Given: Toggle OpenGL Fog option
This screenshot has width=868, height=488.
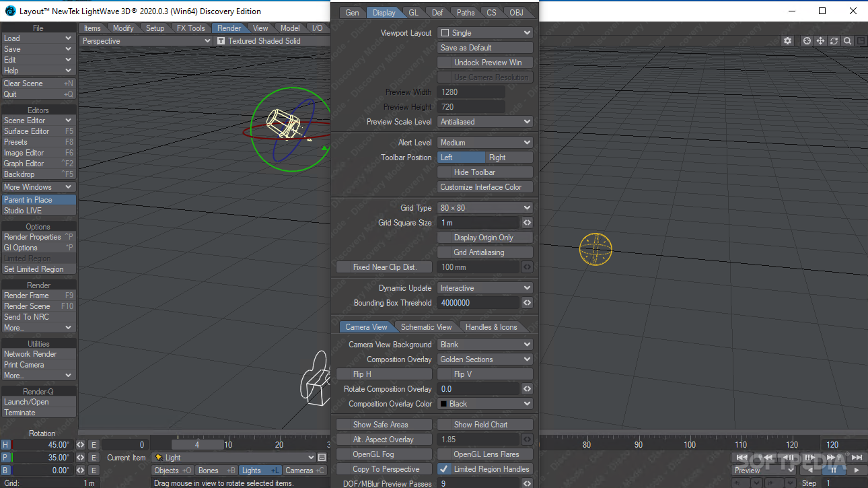Looking at the screenshot, I should click(x=384, y=454).
